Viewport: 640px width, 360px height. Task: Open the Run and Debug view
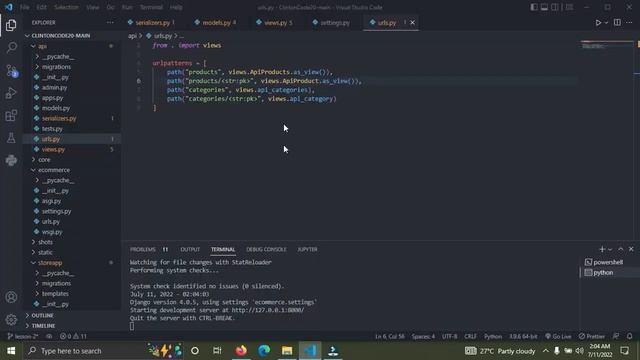point(11,93)
